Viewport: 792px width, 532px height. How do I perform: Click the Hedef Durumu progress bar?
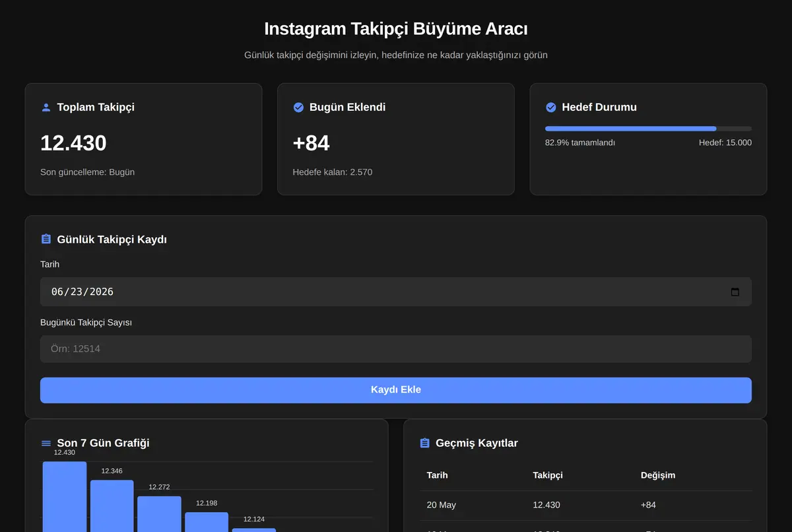648,129
